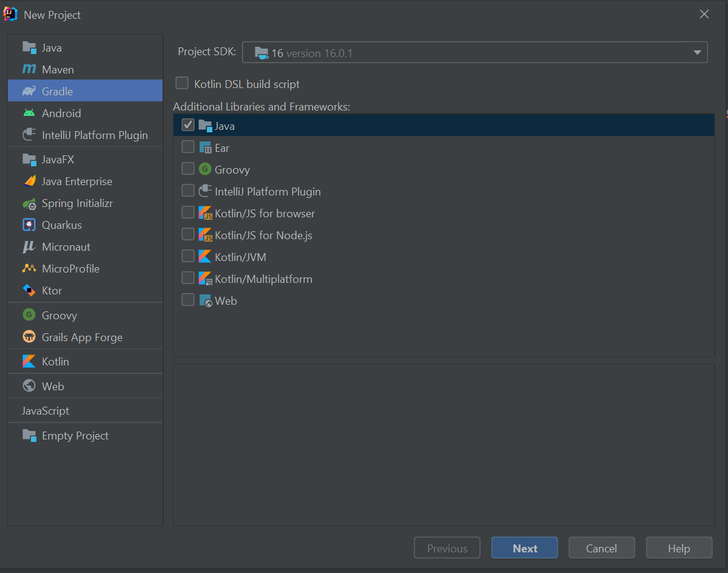Click the Previous button
This screenshot has width=728, height=573.
click(x=447, y=548)
